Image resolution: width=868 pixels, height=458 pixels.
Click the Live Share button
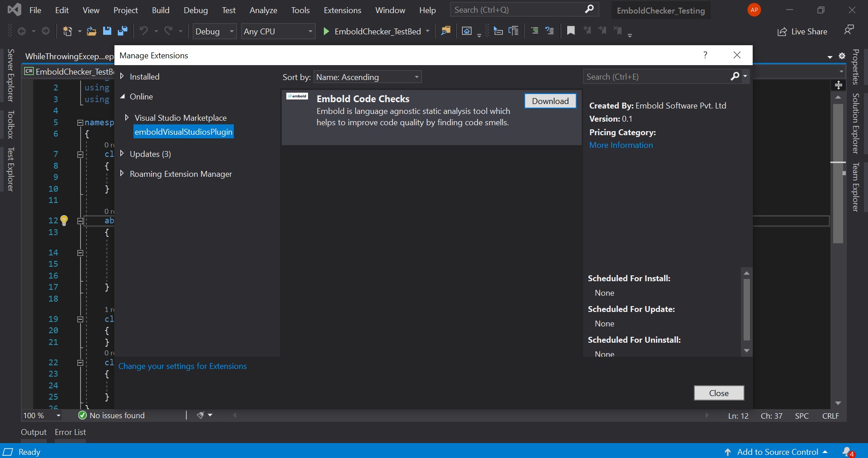point(802,31)
